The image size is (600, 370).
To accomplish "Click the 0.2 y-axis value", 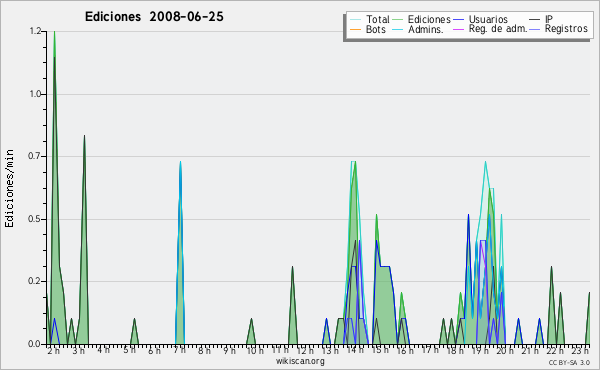I will (x=35, y=282).
